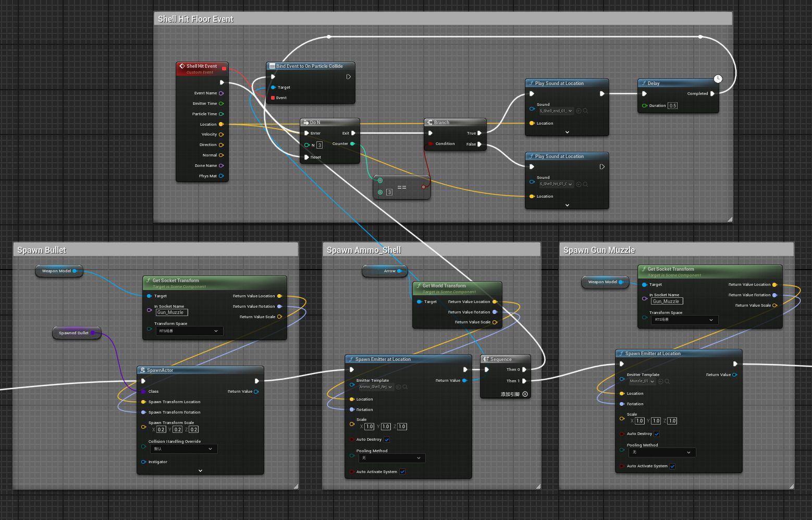Viewport: 812px width, 520px height.
Task: Click the browse magnifier beside Muzzle_01 emitter template
Action: point(667,382)
